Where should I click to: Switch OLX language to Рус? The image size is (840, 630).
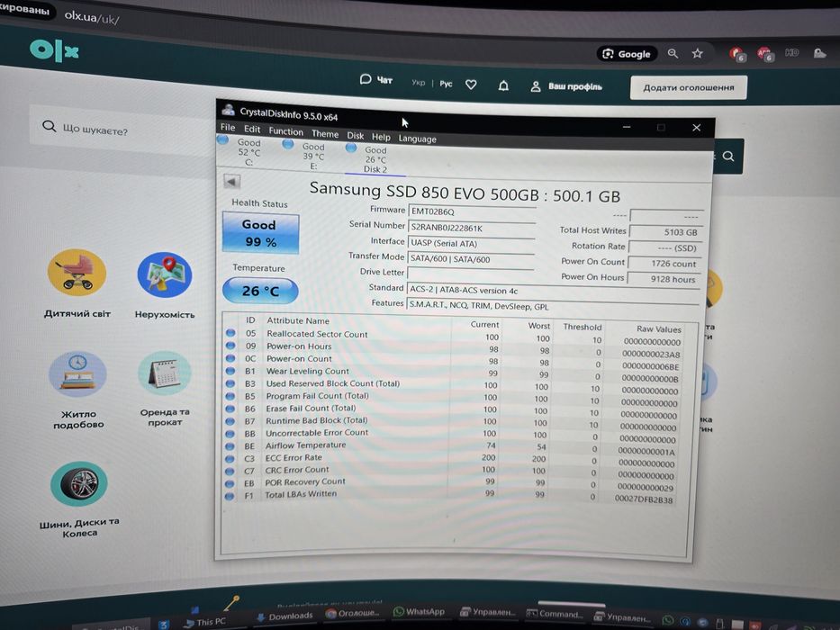point(446,84)
